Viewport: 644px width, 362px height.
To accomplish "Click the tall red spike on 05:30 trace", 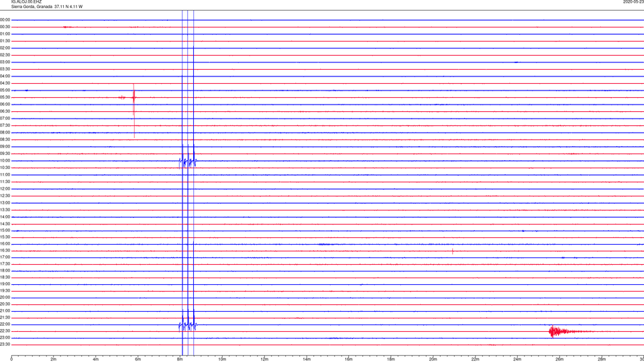I will coord(134,111).
